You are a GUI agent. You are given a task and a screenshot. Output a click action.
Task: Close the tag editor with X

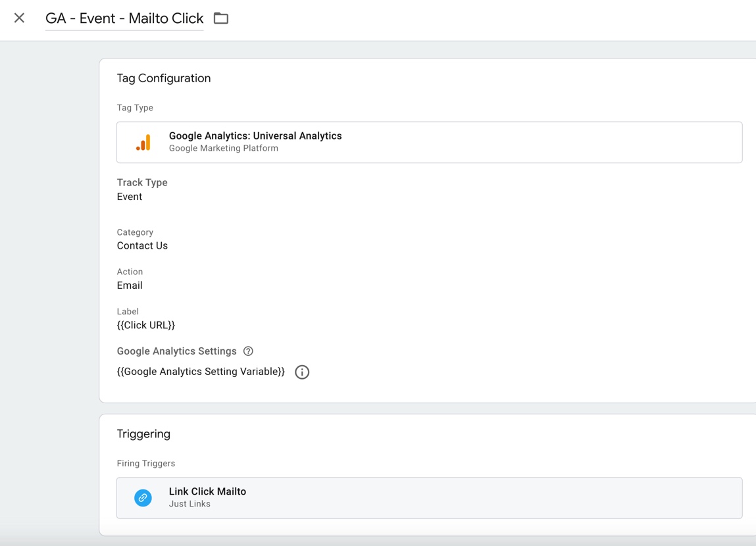pos(19,18)
